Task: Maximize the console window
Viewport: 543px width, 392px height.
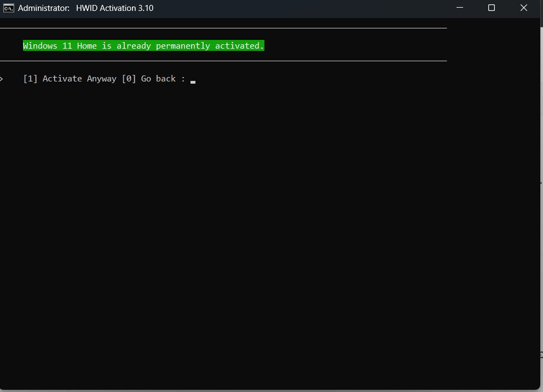Action: [x=491, y=8]
